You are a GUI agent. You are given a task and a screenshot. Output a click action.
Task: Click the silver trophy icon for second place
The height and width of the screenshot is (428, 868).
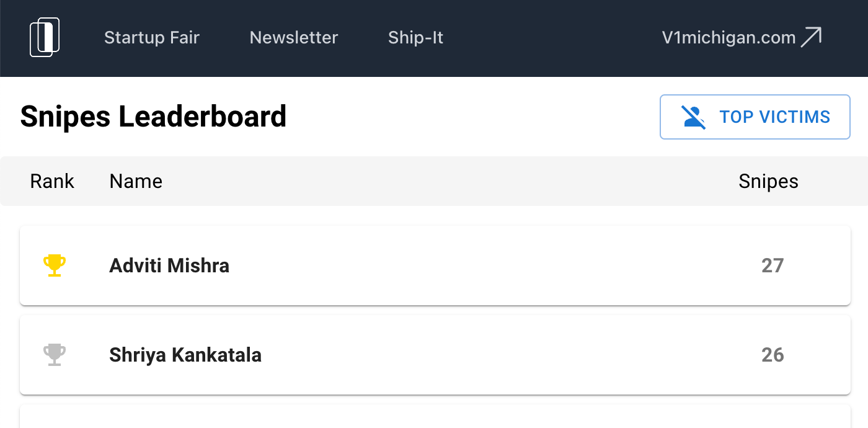pos(55,355)
